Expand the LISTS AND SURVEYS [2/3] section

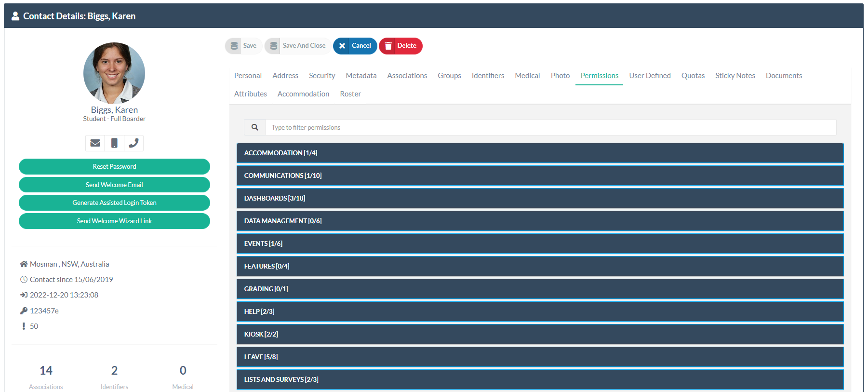[x=540, y=379]
